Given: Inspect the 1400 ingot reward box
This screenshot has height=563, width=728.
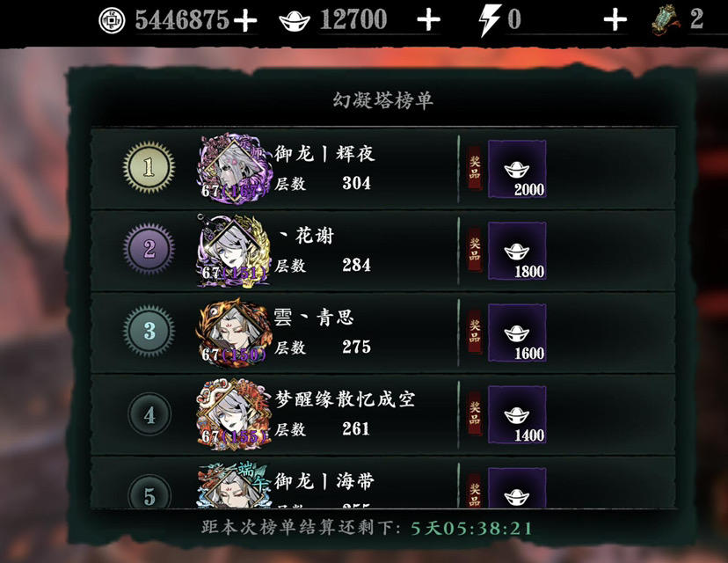Looking at the screenshot, I should click(517, 414).
